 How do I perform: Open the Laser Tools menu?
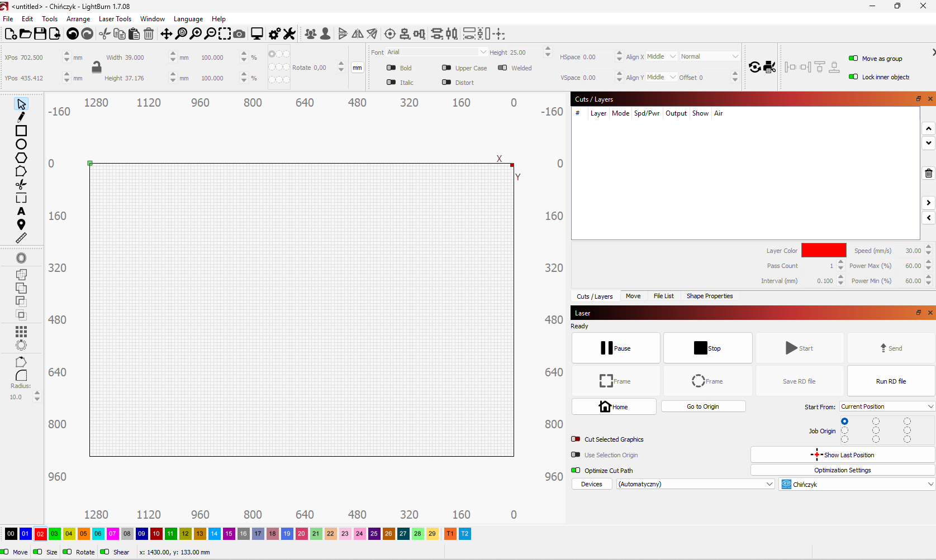point(115,19)
